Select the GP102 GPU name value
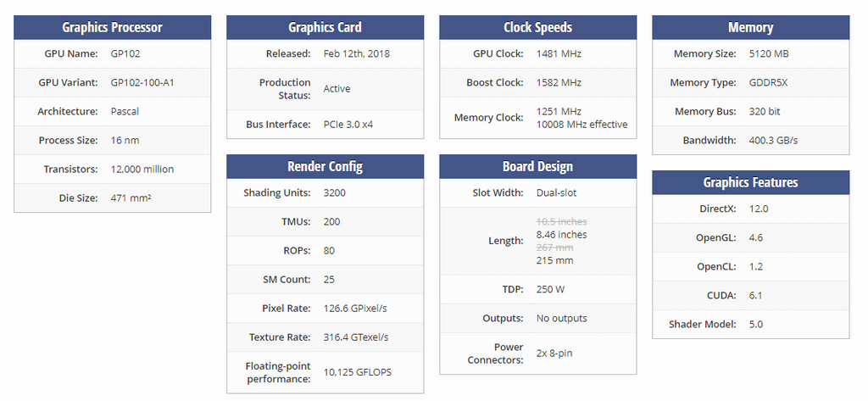868x401 pixels. coord(125,53)
